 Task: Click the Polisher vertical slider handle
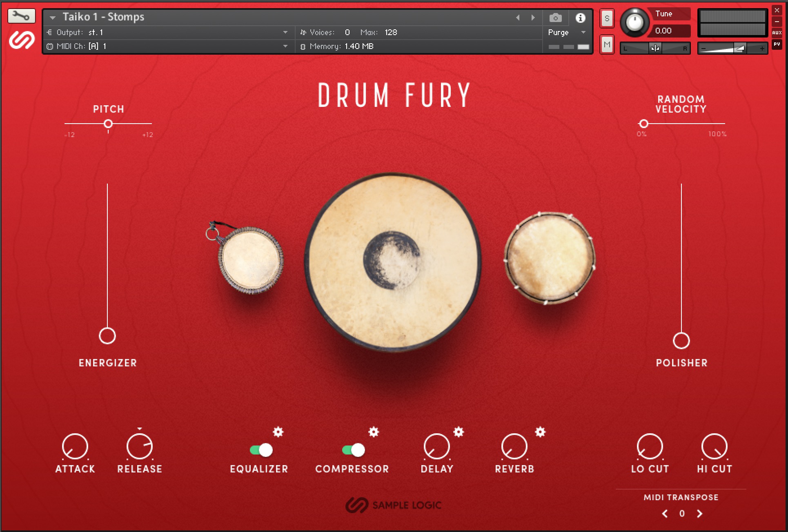pos(681,340)
